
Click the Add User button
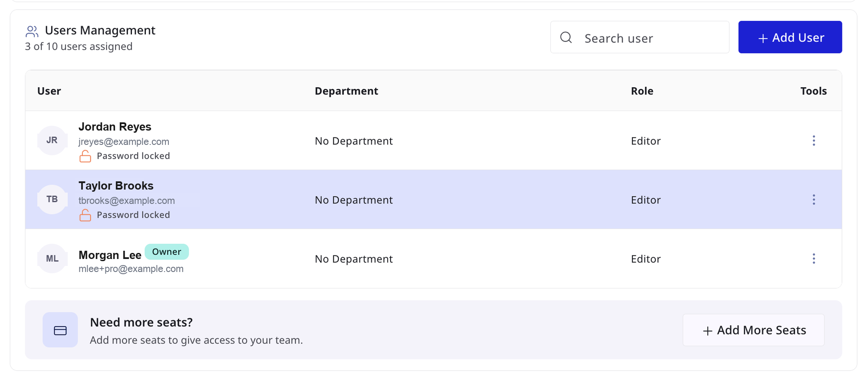click(790, 37)
